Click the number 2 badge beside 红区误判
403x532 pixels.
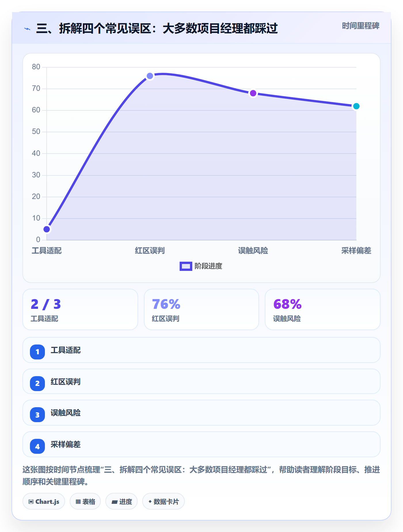[x=37, y=383]
